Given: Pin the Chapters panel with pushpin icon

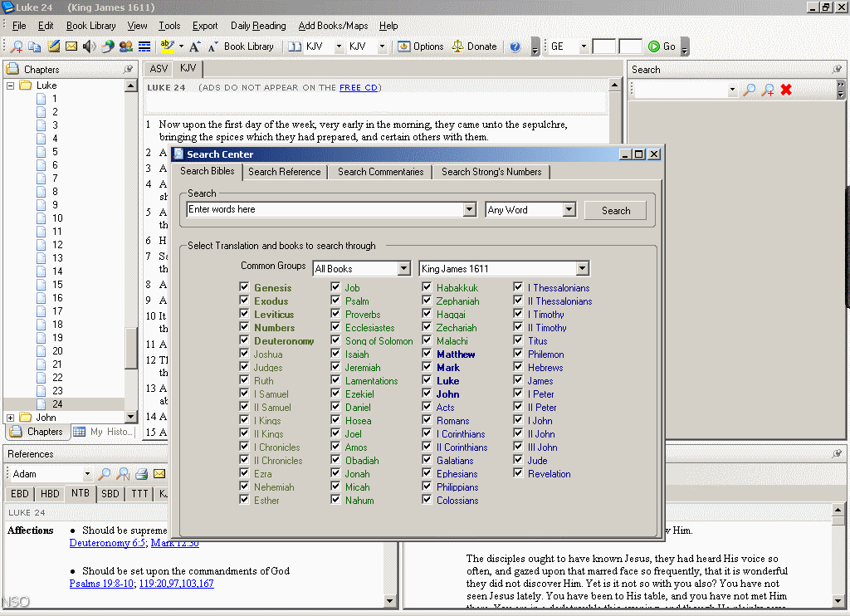Looking at the screenshot, I should point(128,70).
